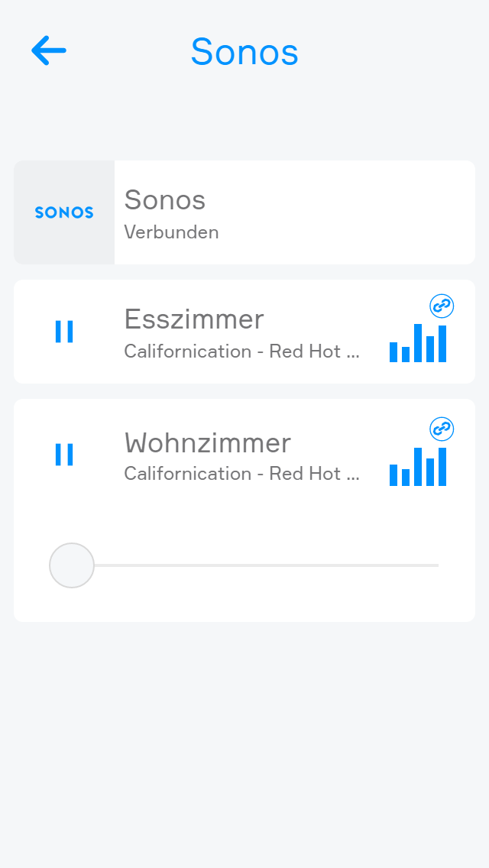Go back using the arrow icon
Screen dimensions: 489x868
49,51
